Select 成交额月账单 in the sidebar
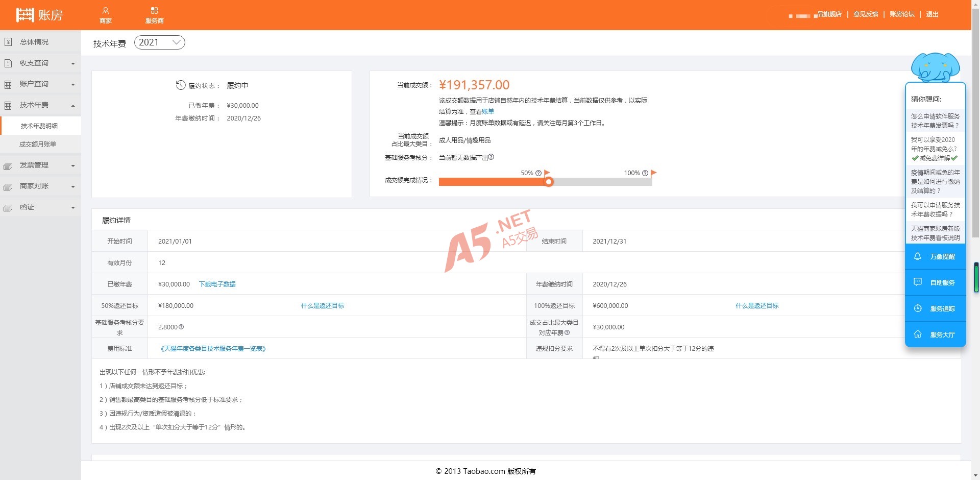This screenshot has height=480, width=980. click(x=38, y=145)
